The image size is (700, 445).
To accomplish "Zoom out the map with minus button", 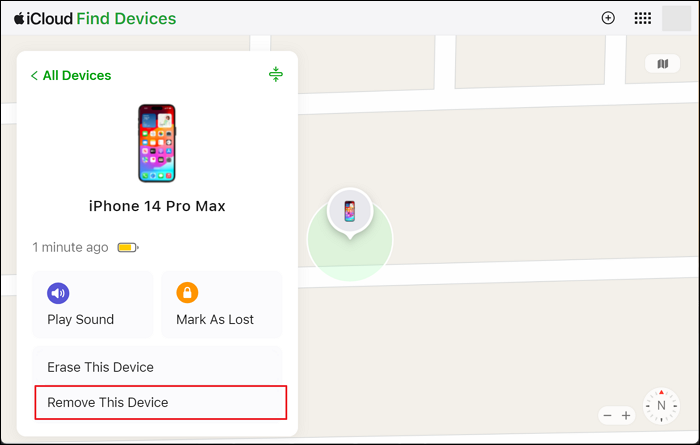I will (x=607, y=416).
